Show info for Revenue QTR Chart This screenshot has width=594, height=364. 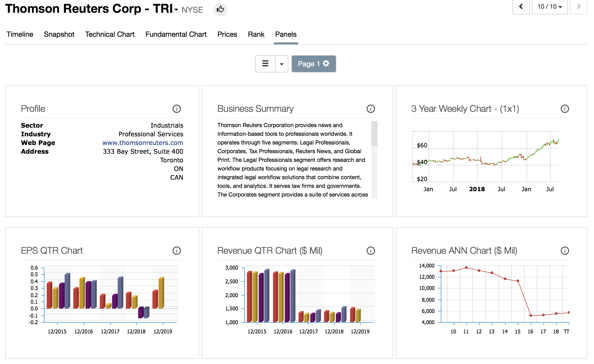point(371,251)
